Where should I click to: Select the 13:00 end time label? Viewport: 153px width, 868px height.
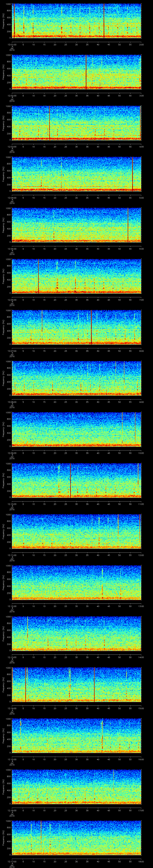[141, 606]
